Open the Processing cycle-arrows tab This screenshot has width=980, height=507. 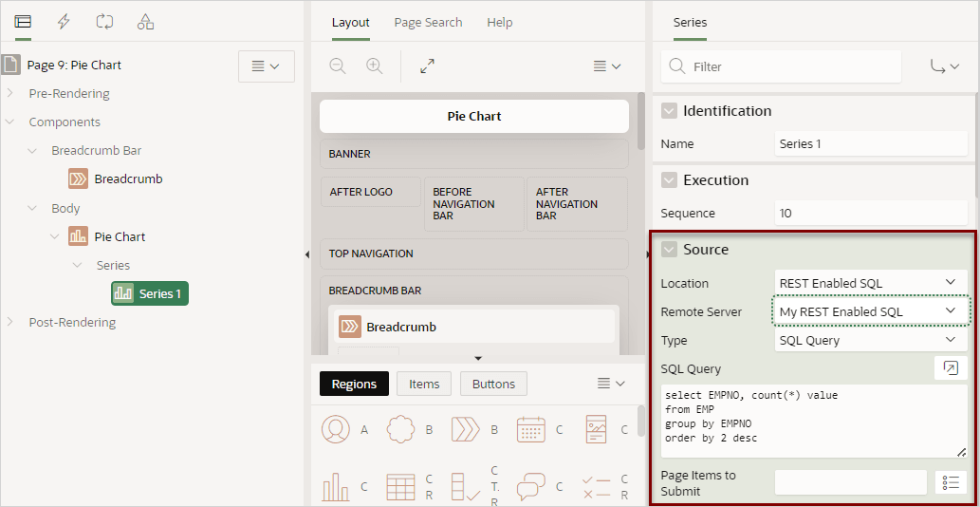104,22
